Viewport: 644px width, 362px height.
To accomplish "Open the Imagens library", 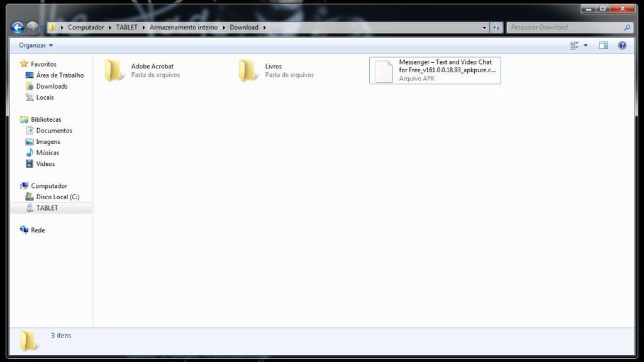I will click(48, 141).
